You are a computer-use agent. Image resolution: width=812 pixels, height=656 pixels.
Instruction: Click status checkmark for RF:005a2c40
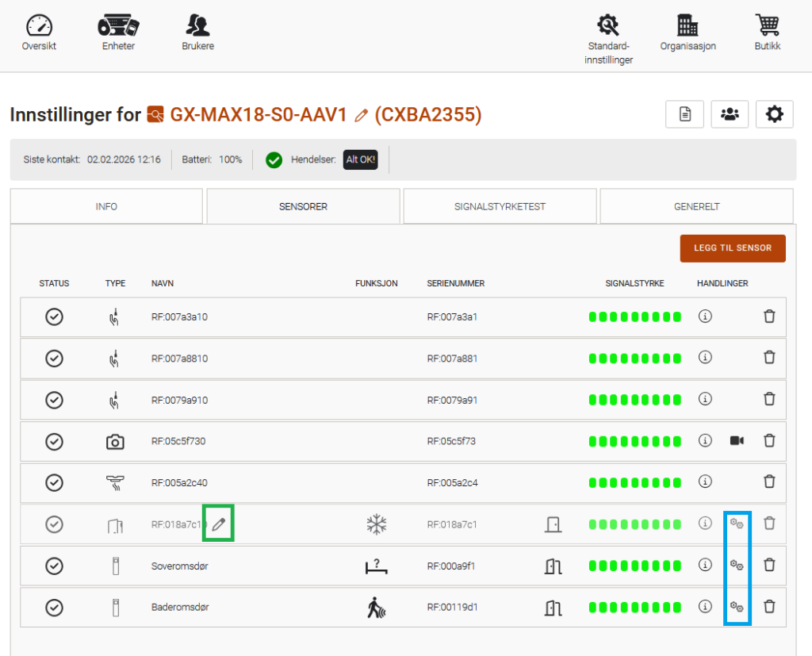54,482
